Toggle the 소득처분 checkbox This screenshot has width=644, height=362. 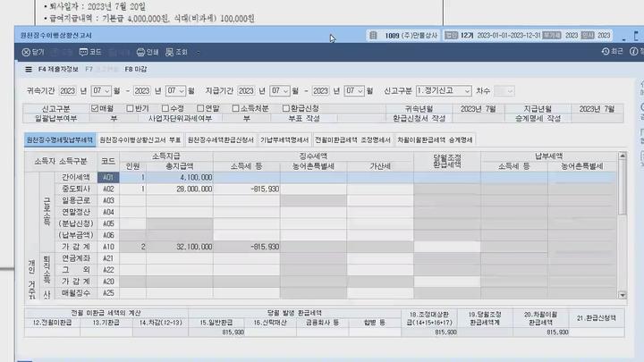click(x=235, y=108)
